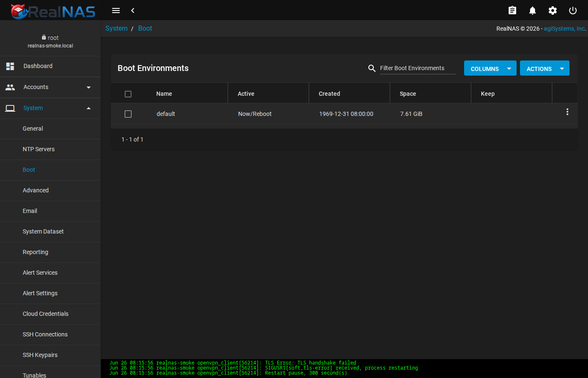The width and height of the screenshot is (588, 378).
Task: Select Boot in sidebar
Action: click(x=50, y=170)
